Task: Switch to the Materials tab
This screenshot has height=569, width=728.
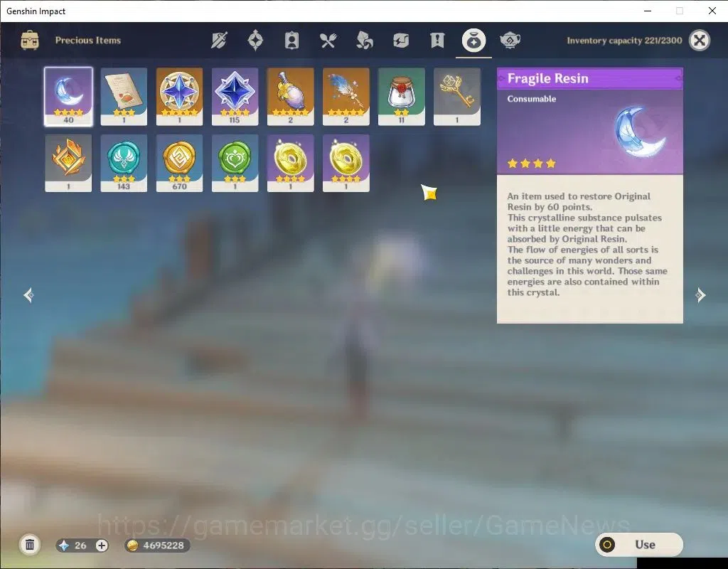Action: click(365, 41)
